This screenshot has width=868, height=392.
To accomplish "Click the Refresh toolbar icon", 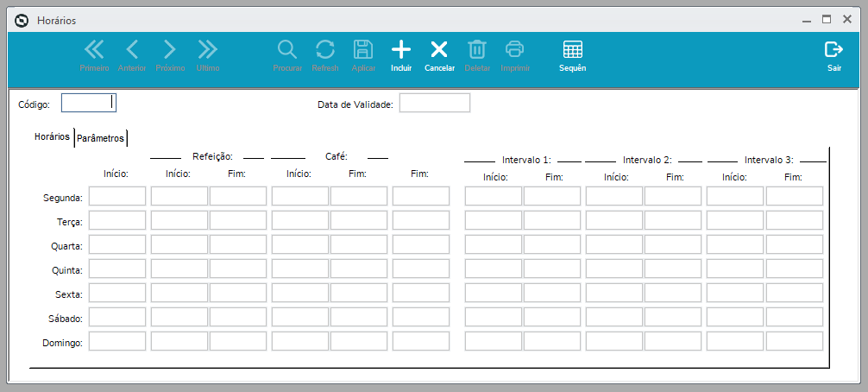I will (x=325, y=56).
